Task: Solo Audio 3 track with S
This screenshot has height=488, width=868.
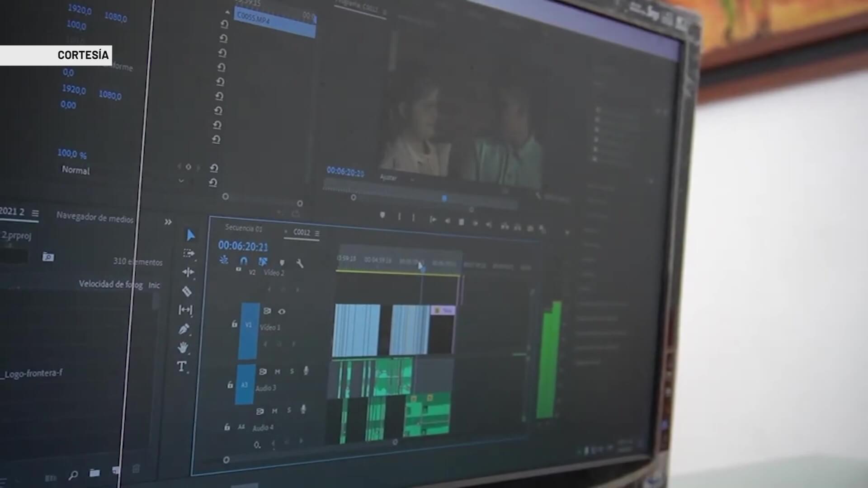Action: 292,371
